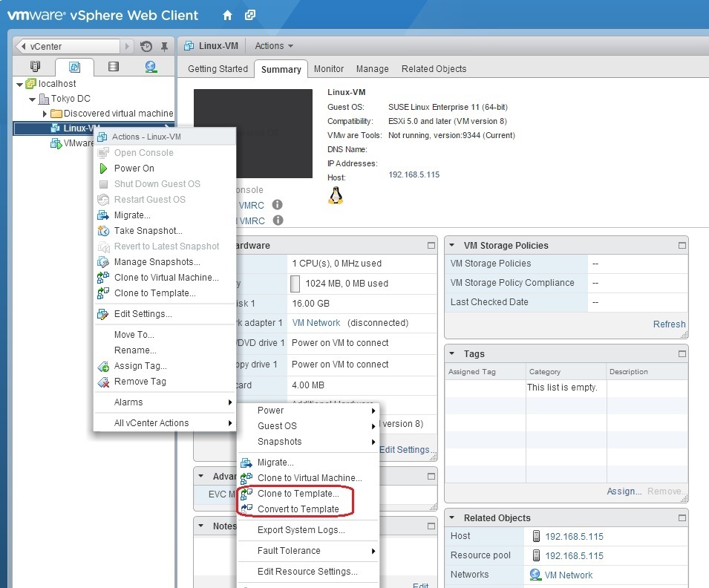This screenshot has height=588, width=709.
Task: Click the VM Network link for network adapter
Action: 316,323
